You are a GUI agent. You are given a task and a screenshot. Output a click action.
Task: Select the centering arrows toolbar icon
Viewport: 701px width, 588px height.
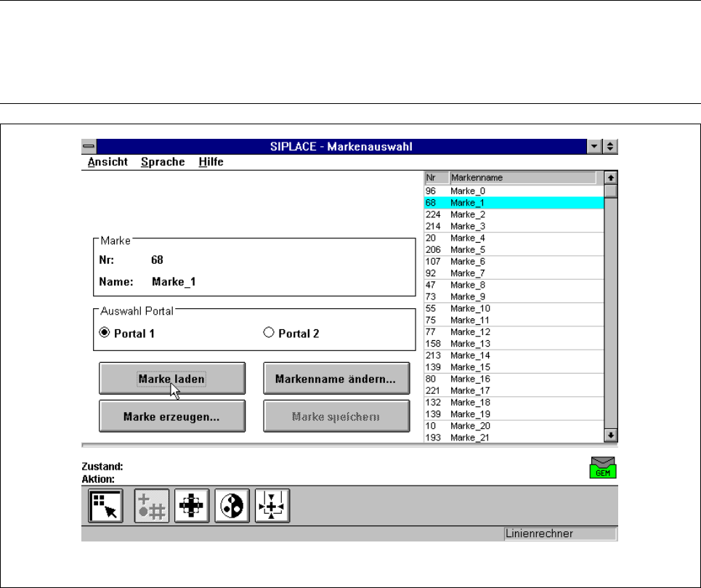(x=272, y=506)
